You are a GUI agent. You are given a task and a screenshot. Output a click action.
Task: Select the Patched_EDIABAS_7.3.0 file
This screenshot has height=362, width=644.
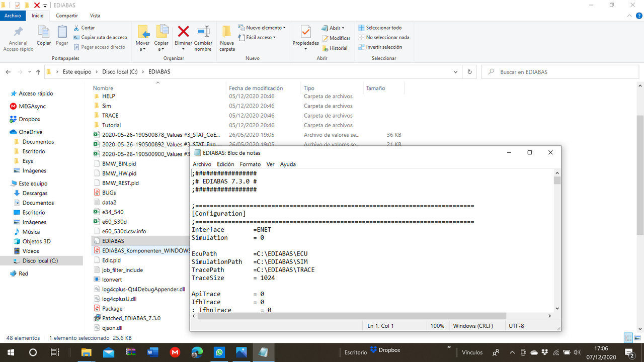click(x=131, y=318)
